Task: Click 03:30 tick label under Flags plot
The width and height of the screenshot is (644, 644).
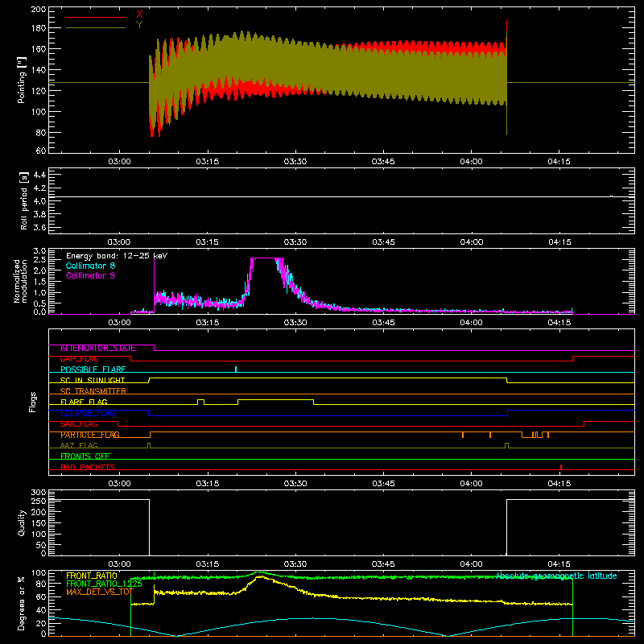Action: pos(295,484)
